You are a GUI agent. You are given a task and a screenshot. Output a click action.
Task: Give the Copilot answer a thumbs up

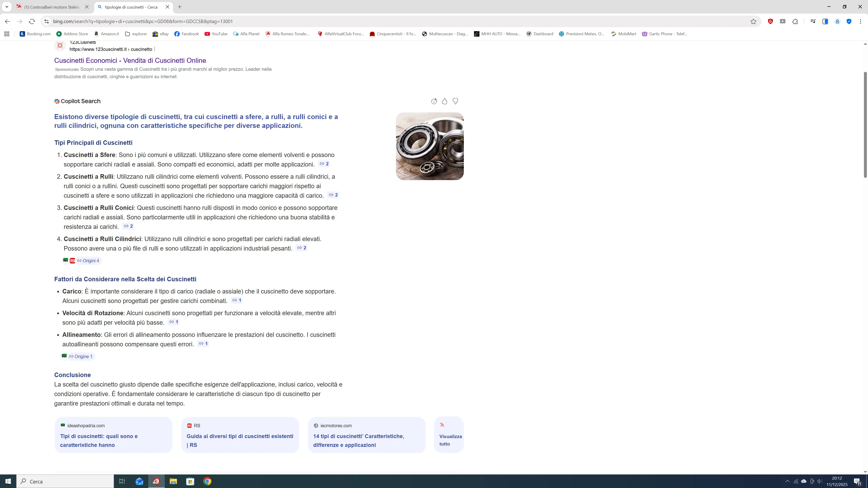pos(444,101)
